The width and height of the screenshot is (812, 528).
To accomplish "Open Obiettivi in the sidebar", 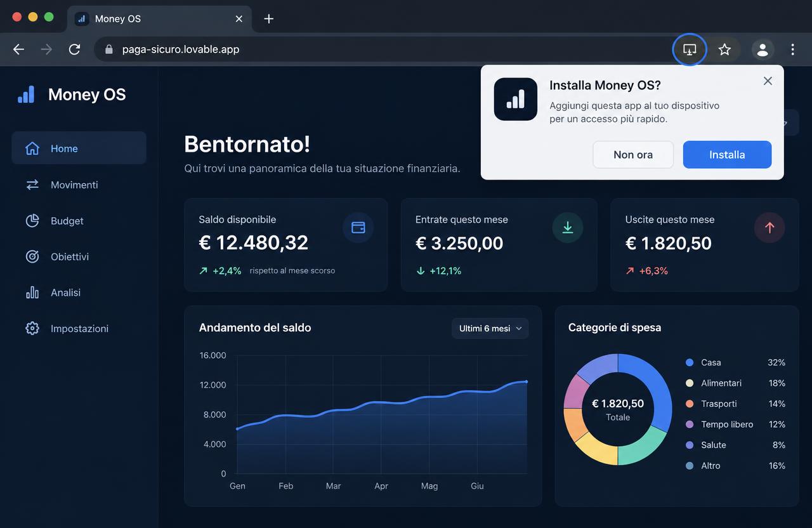I will coord(79,256).
